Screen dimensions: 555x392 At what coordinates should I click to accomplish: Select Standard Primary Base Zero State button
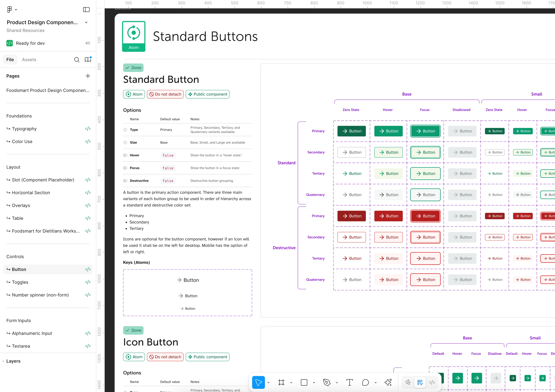352,131
